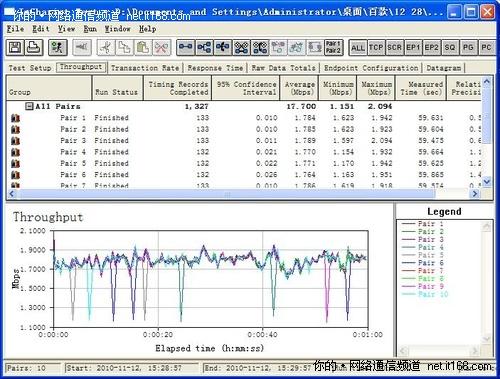
Task: Click the table vertical scroll down arrow
Action: coord(487,182)
